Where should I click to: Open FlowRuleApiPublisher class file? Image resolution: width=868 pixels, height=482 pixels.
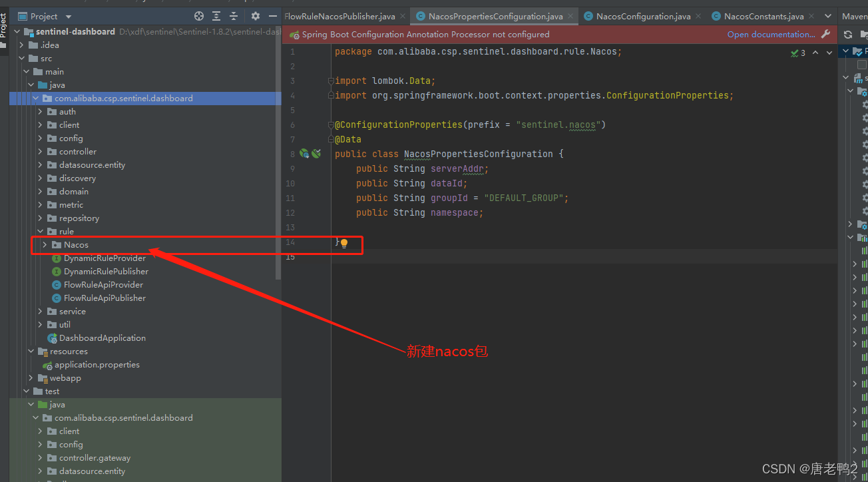click(105, 298)
